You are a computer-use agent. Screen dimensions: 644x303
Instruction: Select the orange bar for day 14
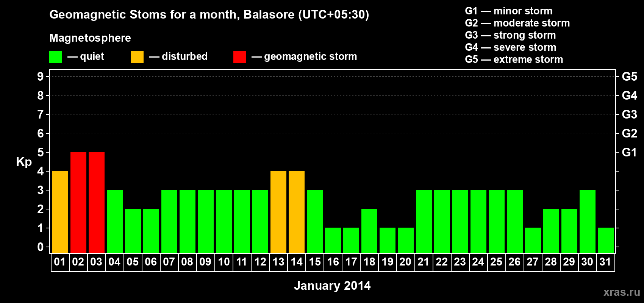(x=297, y=212)
